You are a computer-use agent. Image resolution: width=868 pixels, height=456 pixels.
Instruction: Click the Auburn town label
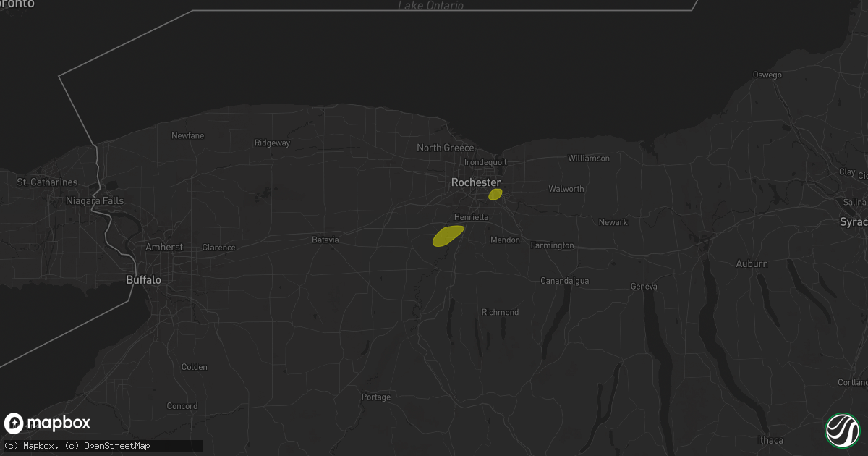[752, 264]
